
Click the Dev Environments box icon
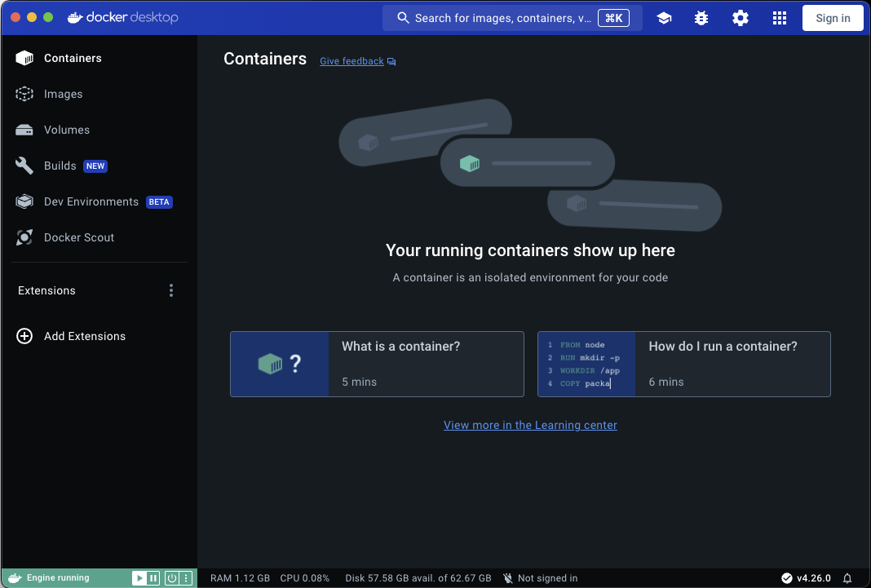point(24,201)
